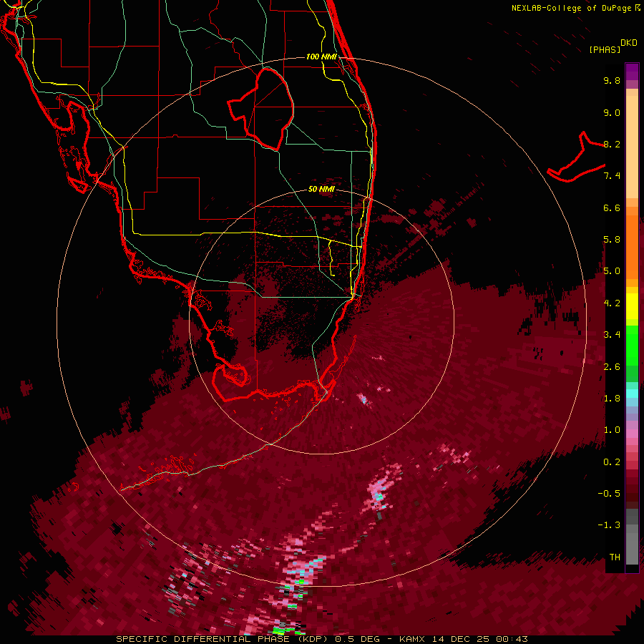This screenshot has width=644, height=644.
Task: Select the 6.6 scale label
Action: click(612, 208)
